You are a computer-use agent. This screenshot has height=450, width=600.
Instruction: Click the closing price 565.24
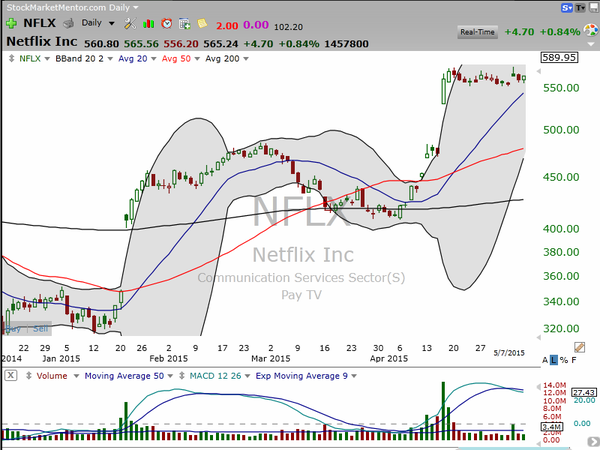coord(220,44)
